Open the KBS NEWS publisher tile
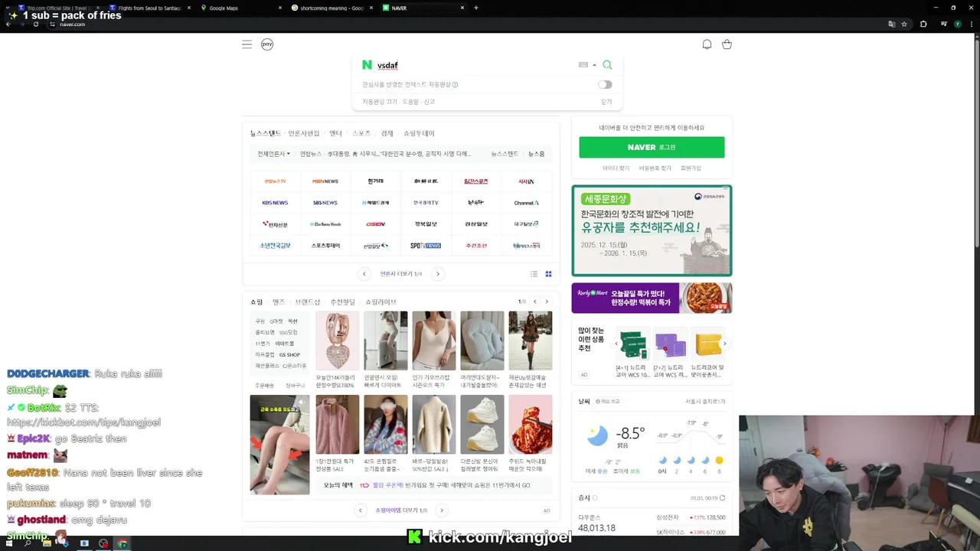Image resolution: width=980 pixels, height=551 pixels. [x=275, y=203]
